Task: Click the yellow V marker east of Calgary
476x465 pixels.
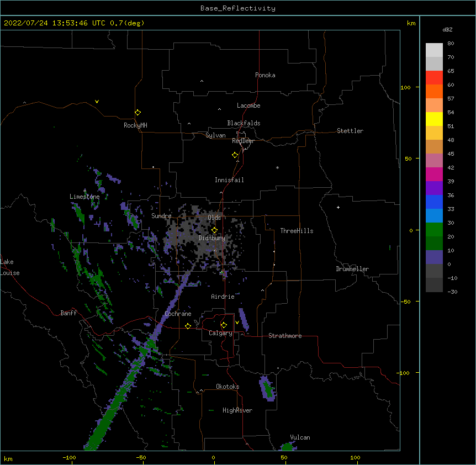Action: point(237,323)
